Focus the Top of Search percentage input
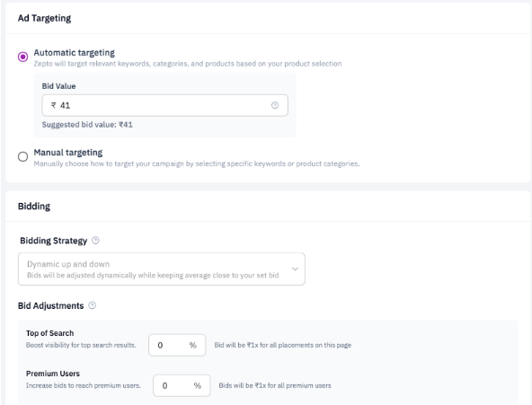 (x=177, y=345)
